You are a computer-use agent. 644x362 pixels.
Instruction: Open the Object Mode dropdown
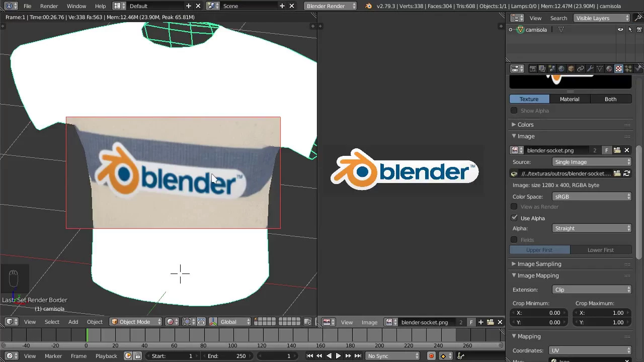(x=136, y=322)
